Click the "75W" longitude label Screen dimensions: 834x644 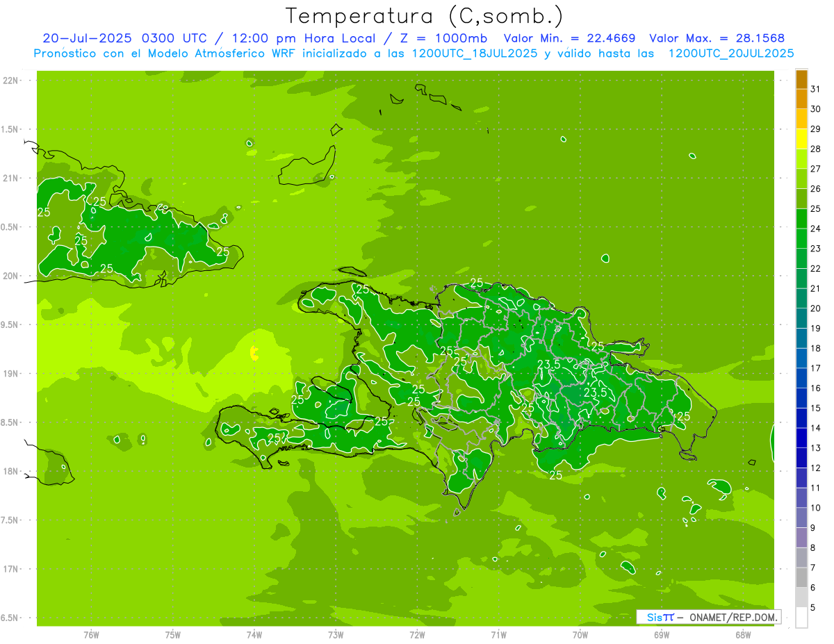tap(173, 635)
